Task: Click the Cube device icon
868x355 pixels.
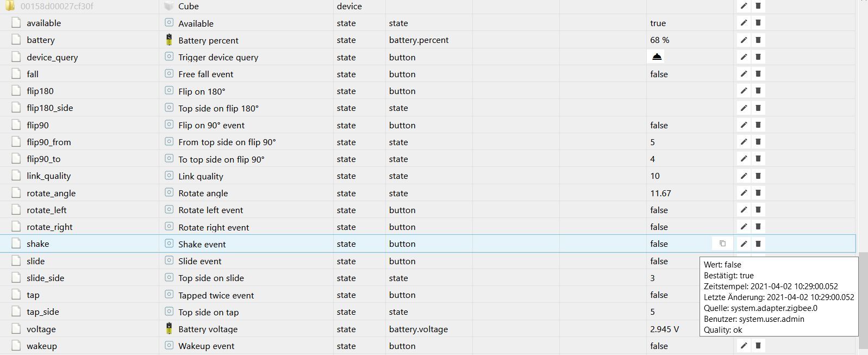Action: (x=169, y=6)
